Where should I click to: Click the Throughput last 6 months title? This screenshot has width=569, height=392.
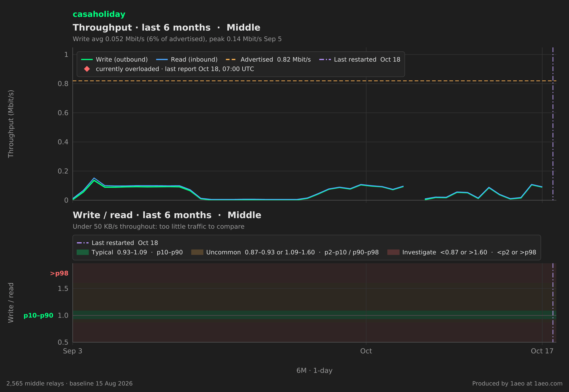166,28
